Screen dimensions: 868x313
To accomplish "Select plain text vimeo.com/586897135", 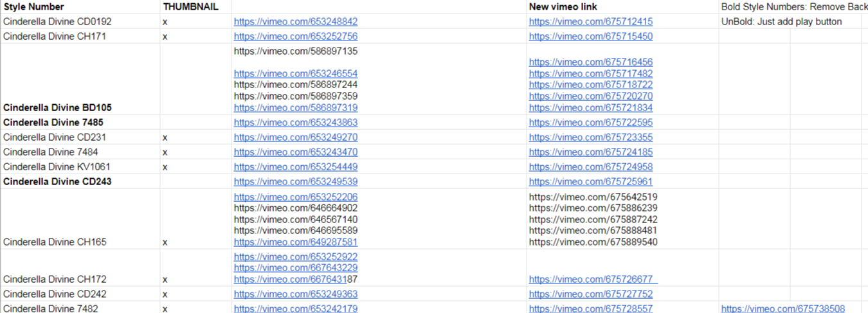I will coord(296,51).
